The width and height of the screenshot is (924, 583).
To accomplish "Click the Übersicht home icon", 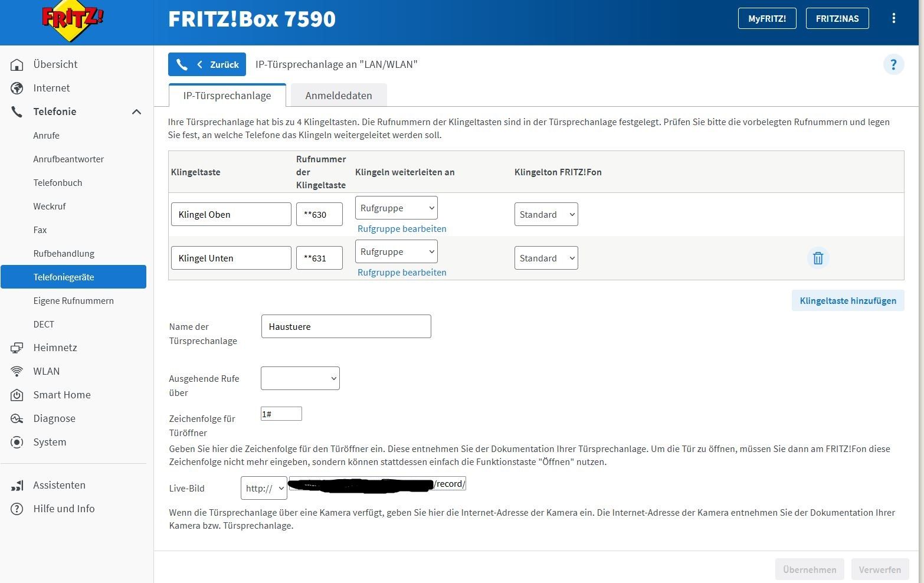I will pos(17,64).
